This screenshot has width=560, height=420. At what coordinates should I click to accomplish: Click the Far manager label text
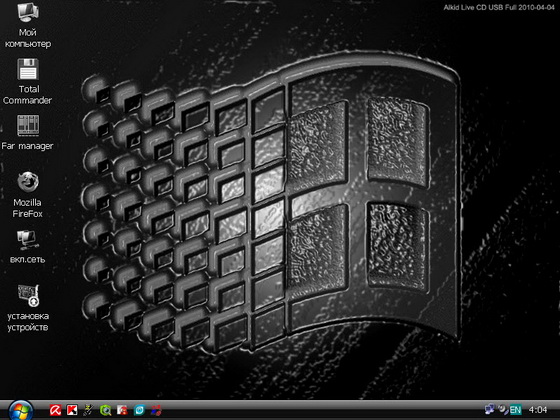click(27, 146)
